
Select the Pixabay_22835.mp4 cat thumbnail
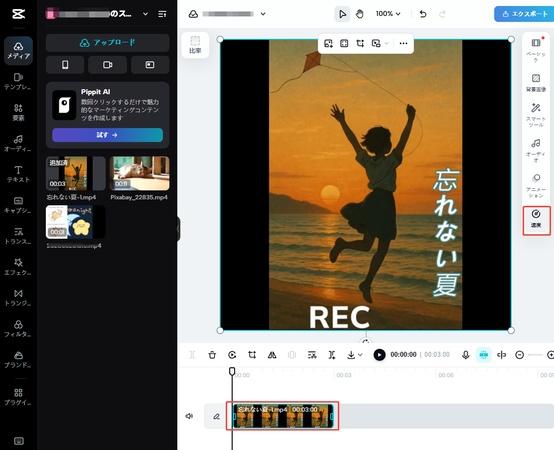tap(140, 173)
